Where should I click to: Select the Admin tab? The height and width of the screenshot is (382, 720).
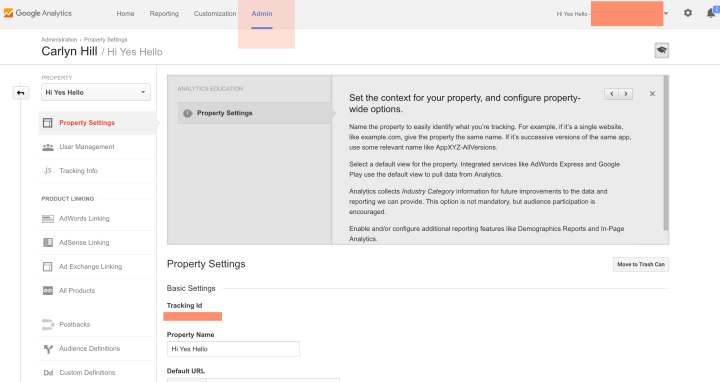click(262, 14)
